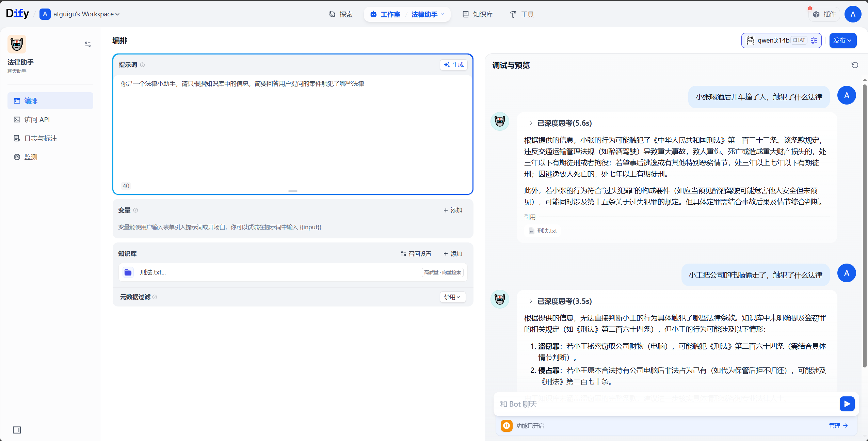Expand 已深度思考(3.5s) section

coord(561,301)
